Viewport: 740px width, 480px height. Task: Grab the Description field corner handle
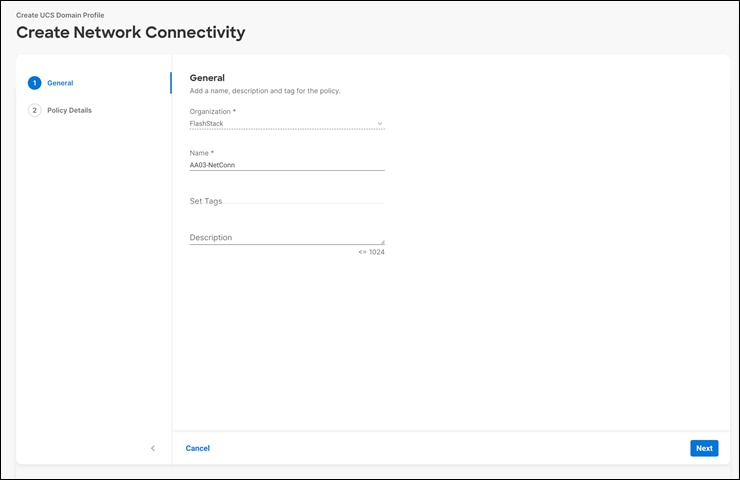coord(382,242)
